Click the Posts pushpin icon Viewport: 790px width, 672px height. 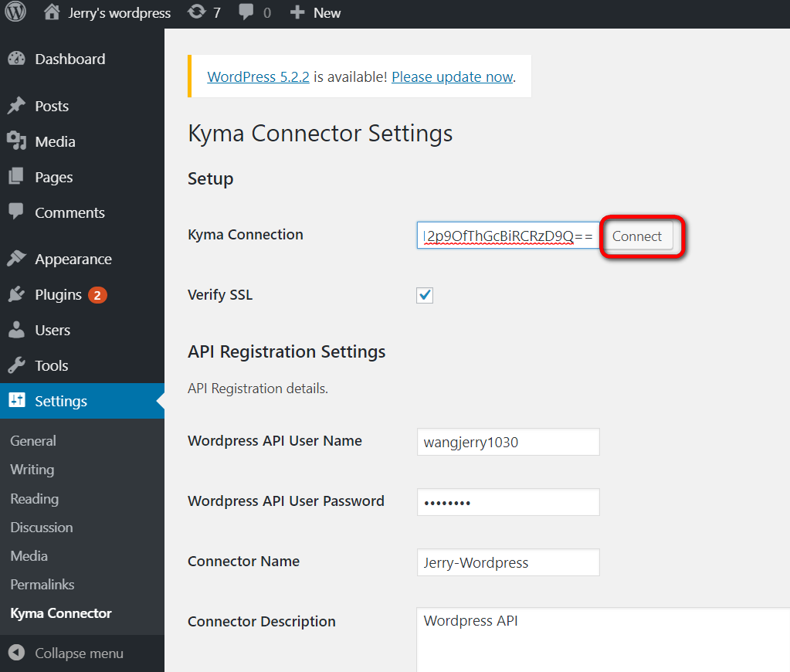(16, 107)
